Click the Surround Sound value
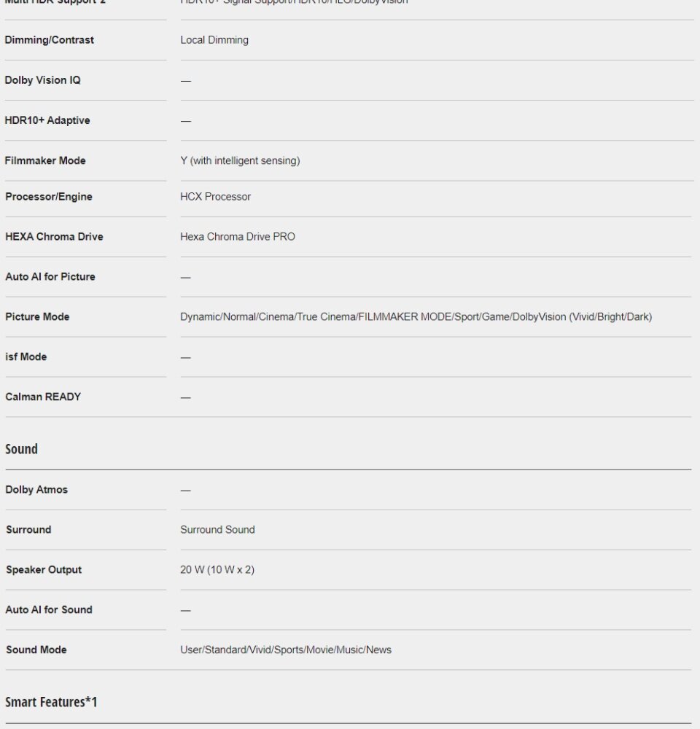The width and height of the screenshot is (700, 729). tap(218, 529)
